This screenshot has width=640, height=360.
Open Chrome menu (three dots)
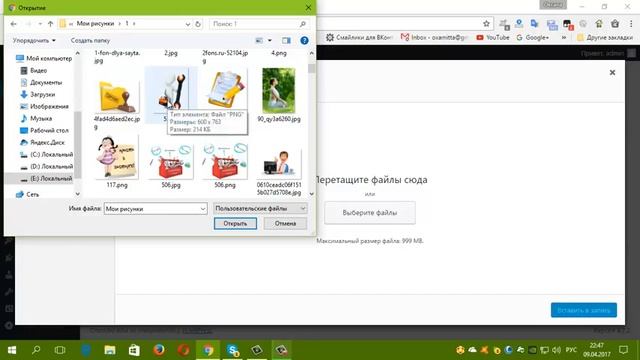tap(631, 24)
